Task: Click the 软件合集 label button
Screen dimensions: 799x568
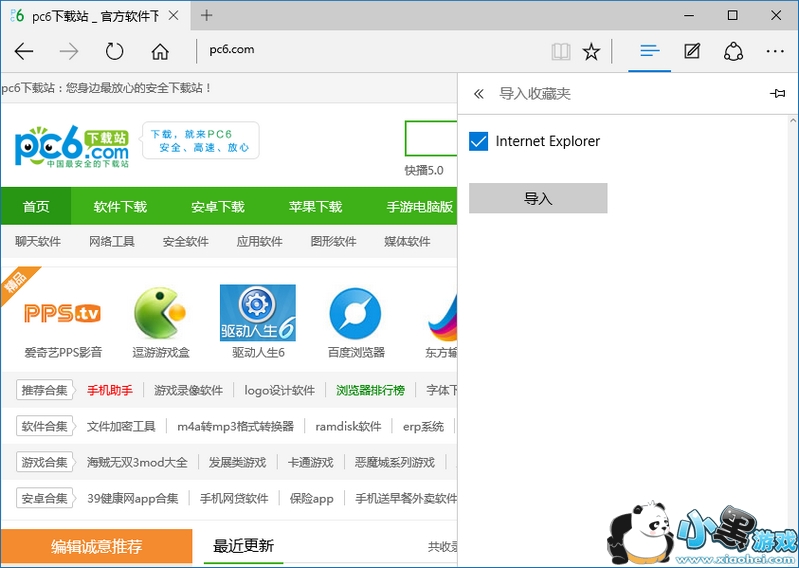Action: (45, 426)
